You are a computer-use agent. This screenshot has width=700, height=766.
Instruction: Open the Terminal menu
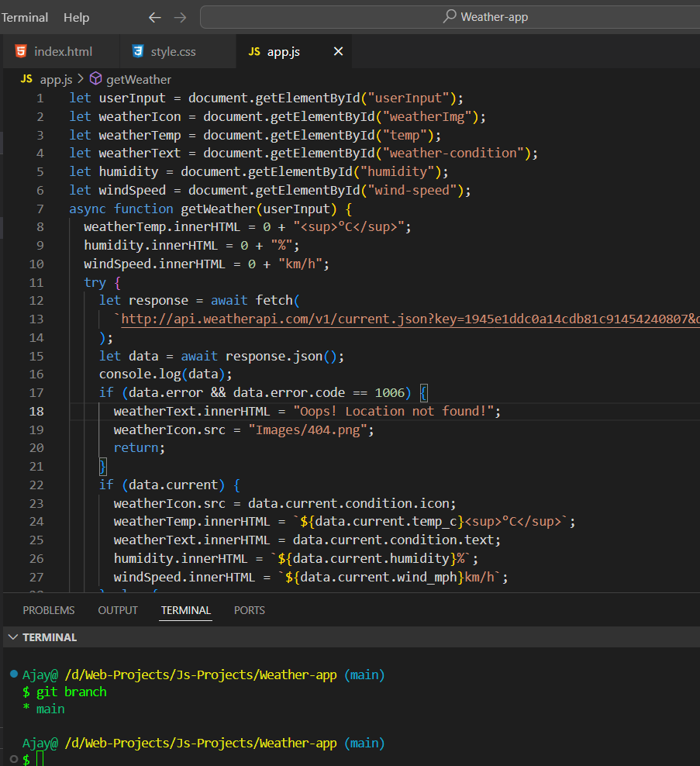click(25, 18)
